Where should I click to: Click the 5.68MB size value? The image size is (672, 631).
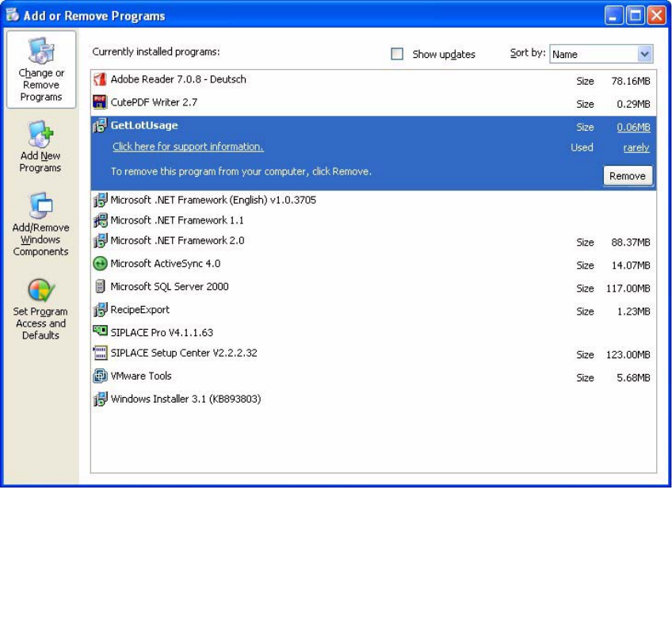tap(633, 378)
